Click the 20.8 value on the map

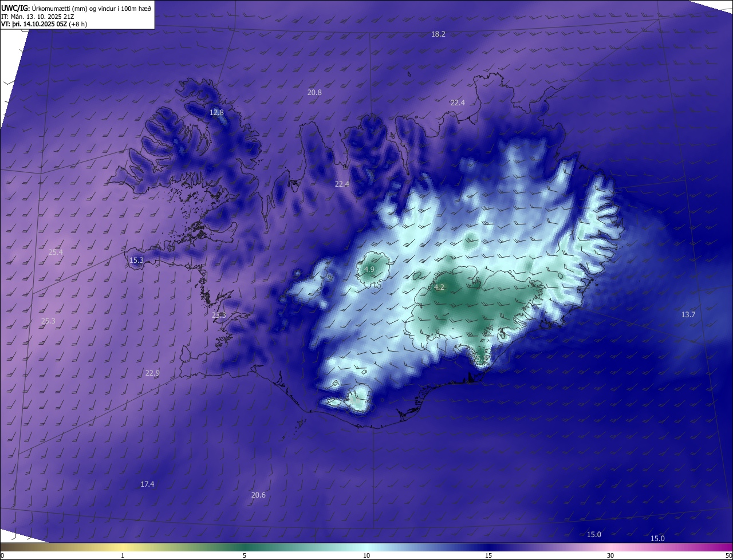314,92
